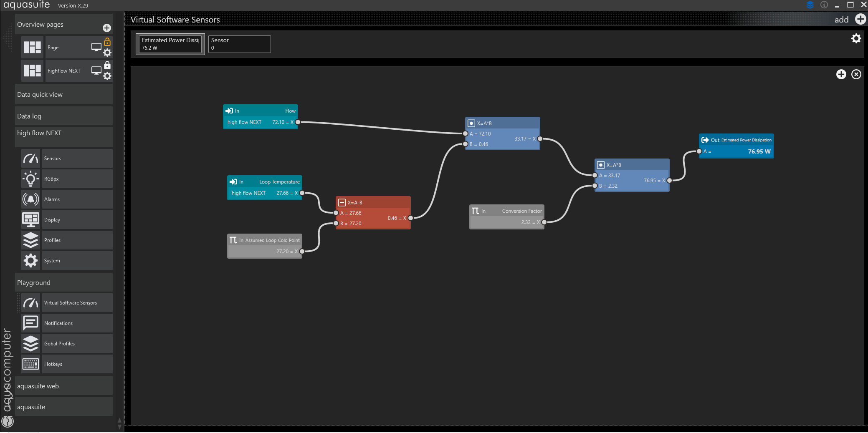Expand the Data quick view section
The width and height of the screenshot is (868, 433).
pyautogui.click(x=63, y=95)
